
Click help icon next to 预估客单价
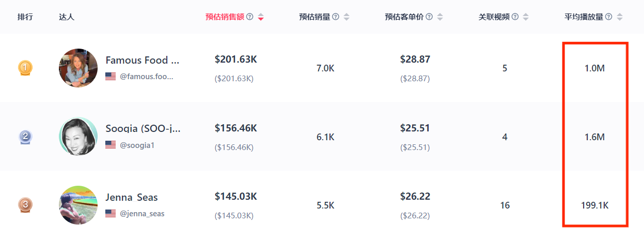point(429,17)
